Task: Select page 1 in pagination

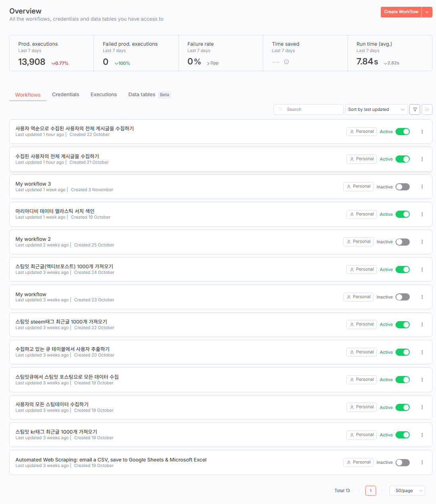Action: tap(370, 490)
